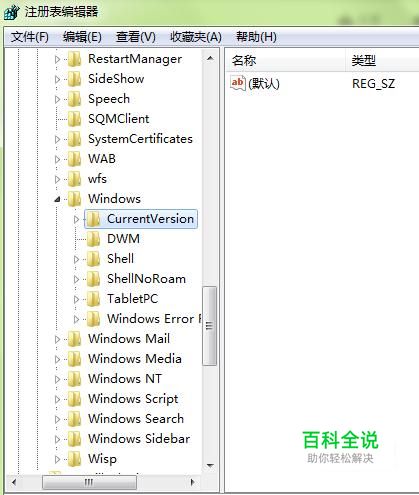The image size is (419, 495).
Task: Collapse the Windows key
Action: click(57, 200)
